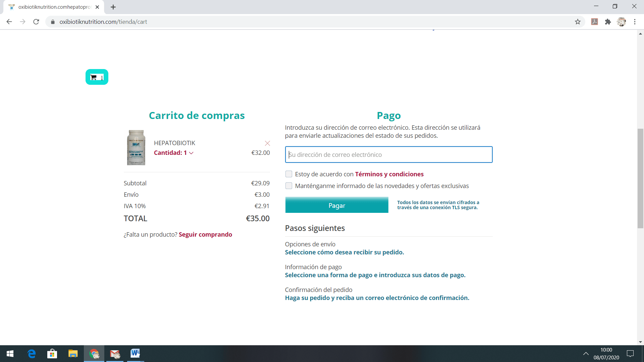
Task: Open a new browser tab
Action: tap(113, 7)
